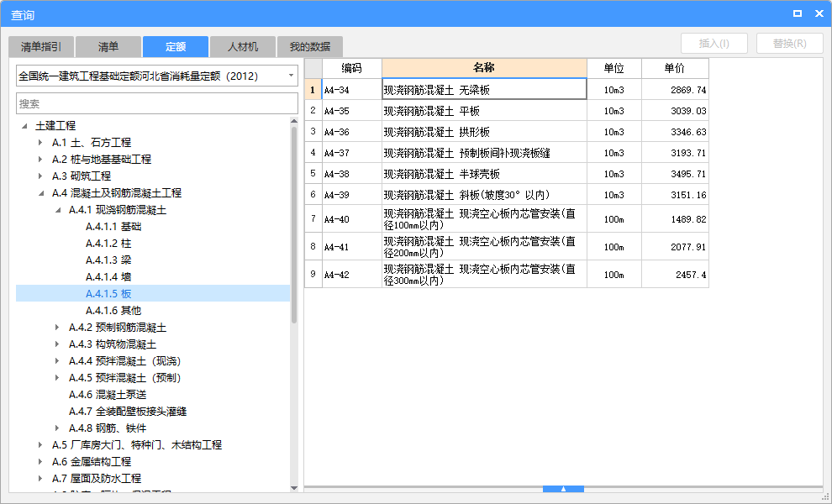
Task: Select the 定额 tab
Action: click(x=176, y=47)
